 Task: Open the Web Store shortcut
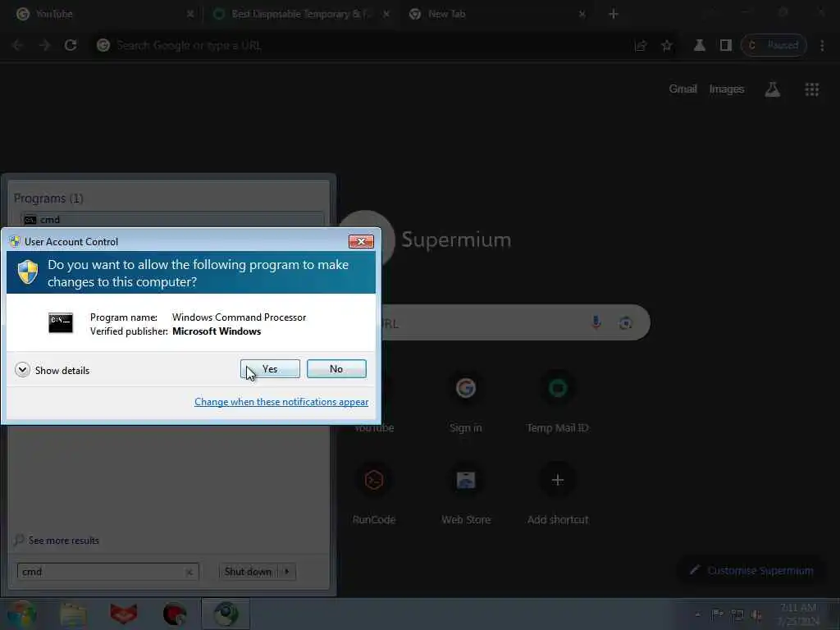[466, 493]
